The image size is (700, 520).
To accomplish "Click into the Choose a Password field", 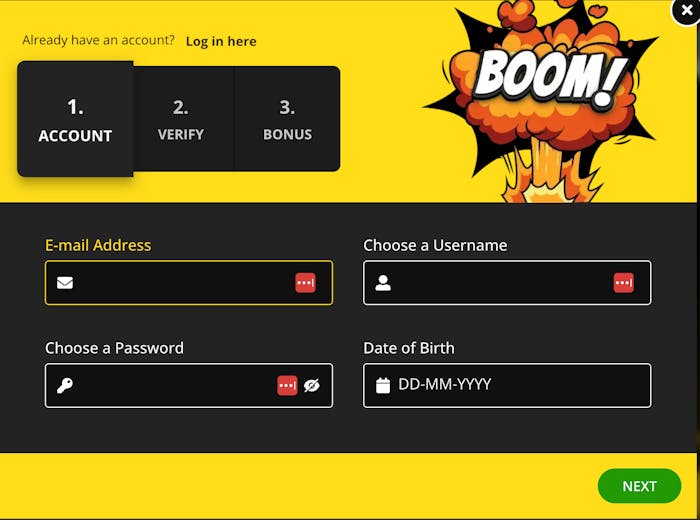I will (x=170, y=385).
